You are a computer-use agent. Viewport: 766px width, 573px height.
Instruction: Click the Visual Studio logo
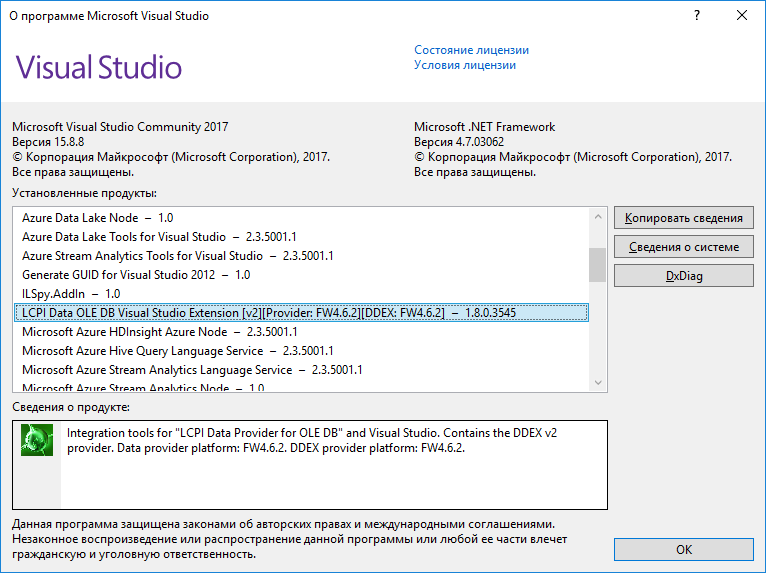coord(99,67)
